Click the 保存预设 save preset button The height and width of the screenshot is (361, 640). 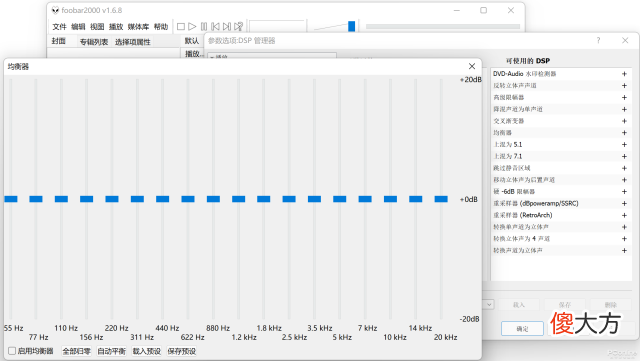tap(182, 351)
